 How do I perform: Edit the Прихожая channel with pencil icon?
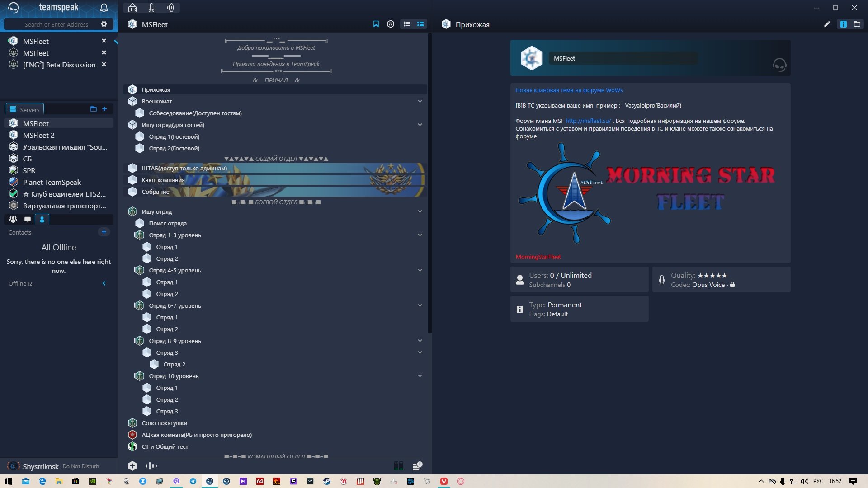click(827, 24)
